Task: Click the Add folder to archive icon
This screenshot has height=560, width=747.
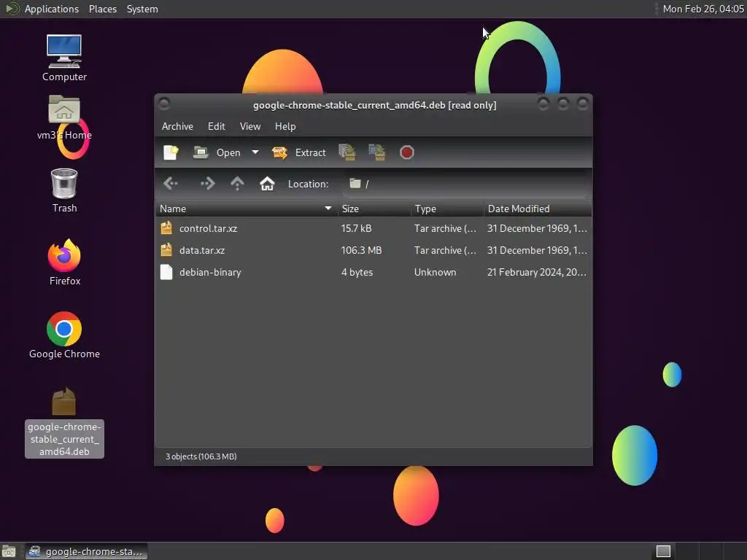Action: (377, 152)
